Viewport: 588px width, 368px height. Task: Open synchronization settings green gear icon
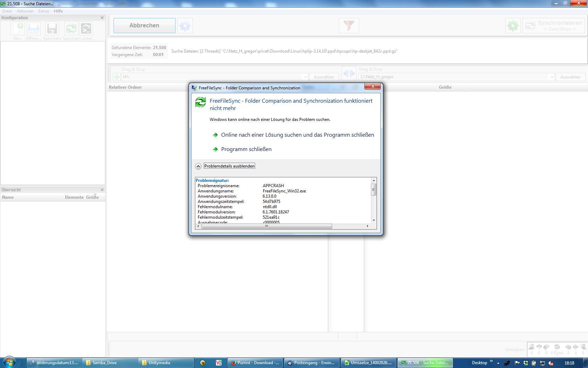point(513,26)
